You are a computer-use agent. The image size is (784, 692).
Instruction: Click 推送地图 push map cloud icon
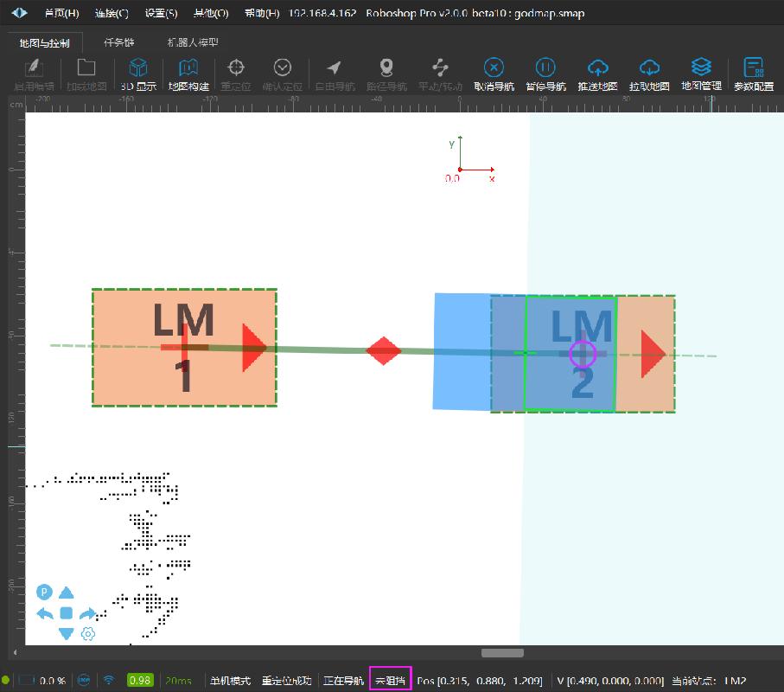(597, 69)
